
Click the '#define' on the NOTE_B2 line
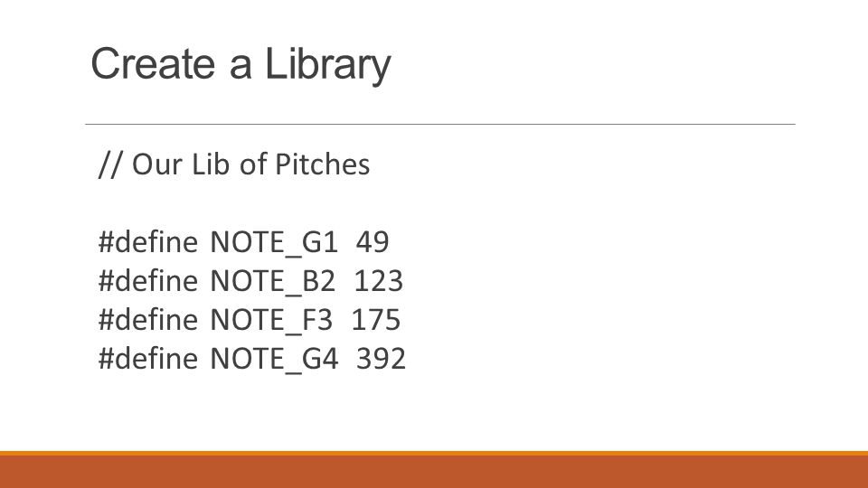[147, 280]
